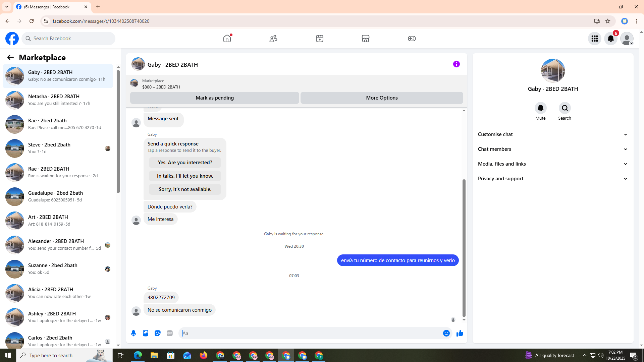The height and width of the screenshot is (362, 644).
Task: Click the More Options button
Action: click(x=382, y=98)
